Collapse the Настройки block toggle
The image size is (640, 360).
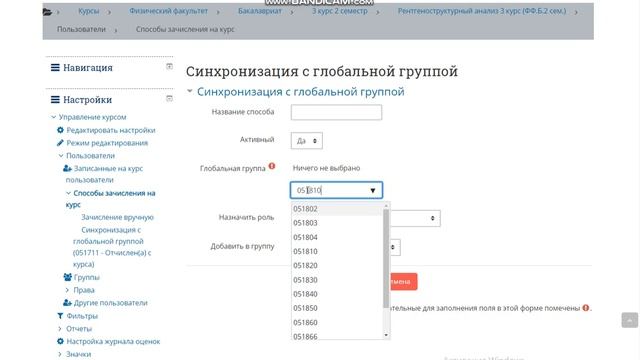(169, 98)
